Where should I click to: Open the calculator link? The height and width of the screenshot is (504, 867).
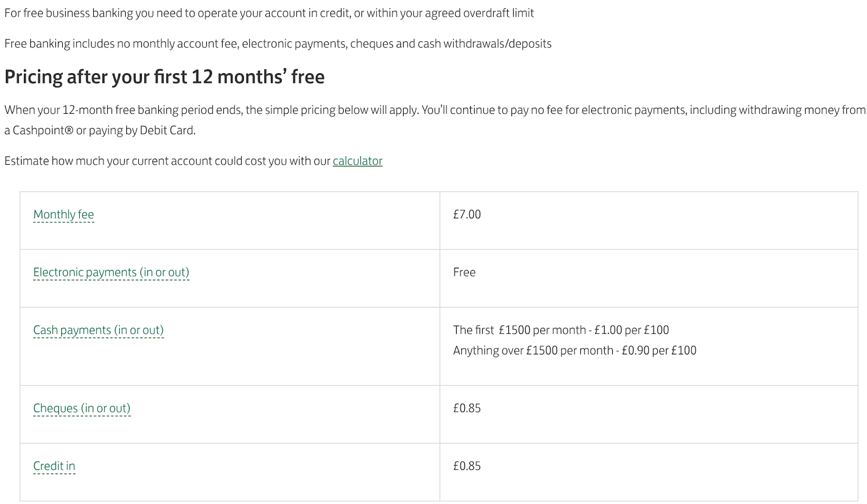pyautogui.click(x=358, y=161)
